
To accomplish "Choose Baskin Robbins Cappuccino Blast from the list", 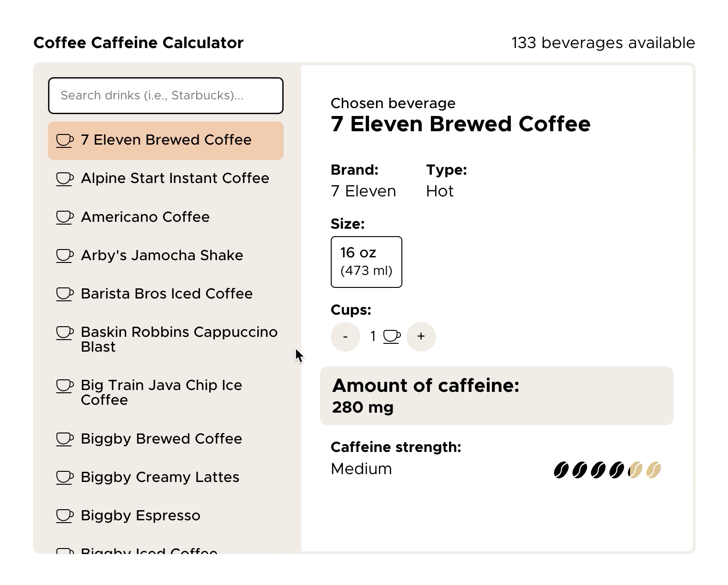I will pos(179,339).
